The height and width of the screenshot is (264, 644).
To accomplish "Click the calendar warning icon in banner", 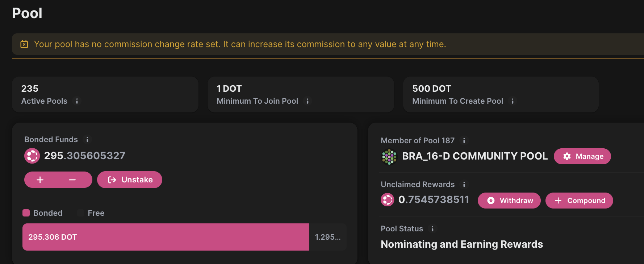I will click(x=24, y=44).
